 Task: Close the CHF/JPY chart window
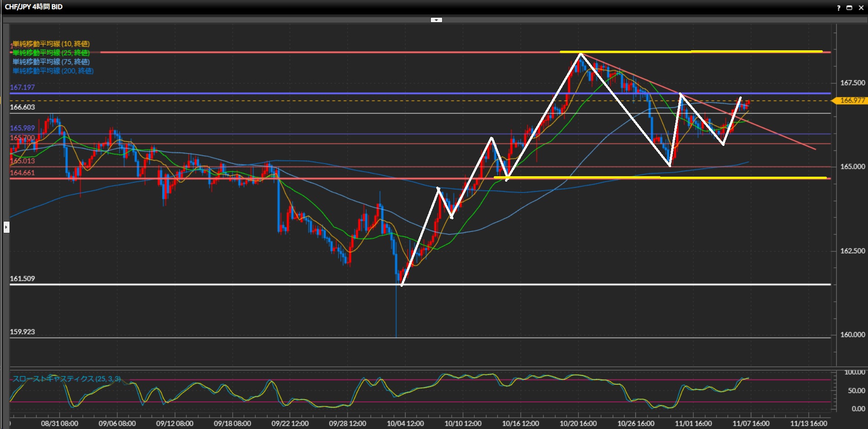click(861, 8)
